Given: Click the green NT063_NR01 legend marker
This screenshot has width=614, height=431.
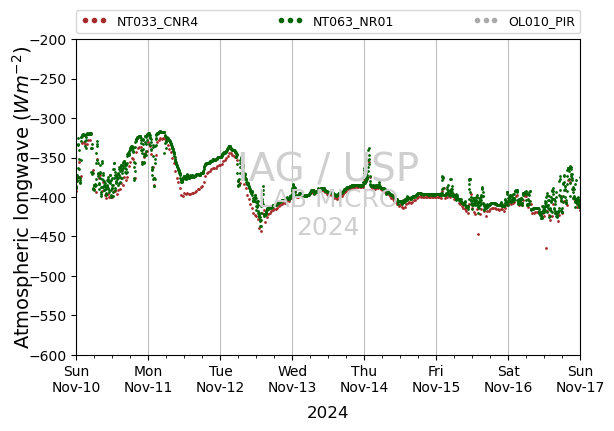Looking at the screenshot, I should pyautogui.click(x=290, y=21).
